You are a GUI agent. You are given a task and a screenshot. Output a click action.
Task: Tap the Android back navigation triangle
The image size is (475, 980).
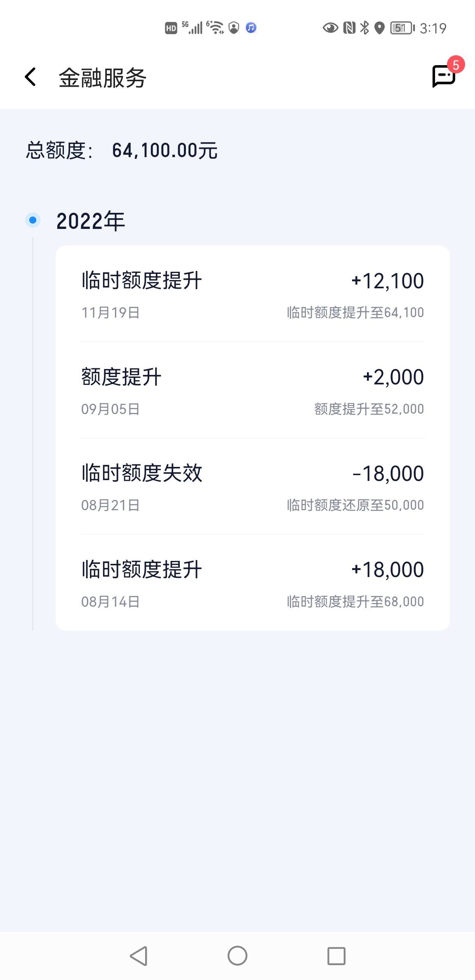139,956
